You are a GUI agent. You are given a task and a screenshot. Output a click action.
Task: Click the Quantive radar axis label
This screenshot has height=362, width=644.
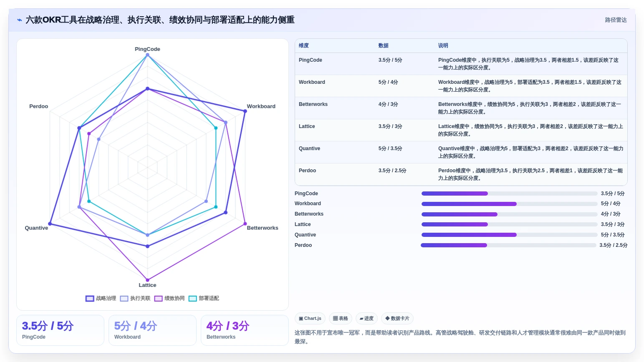pos(36,228)
